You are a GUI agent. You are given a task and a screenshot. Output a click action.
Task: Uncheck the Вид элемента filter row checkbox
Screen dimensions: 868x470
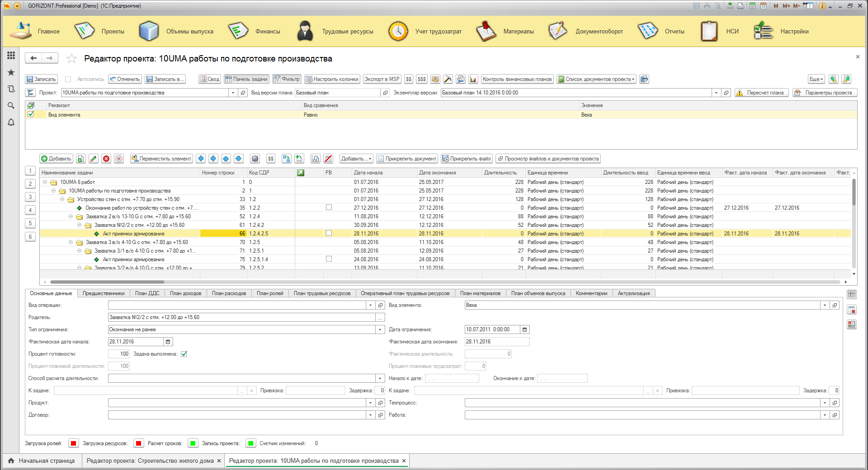31,114
